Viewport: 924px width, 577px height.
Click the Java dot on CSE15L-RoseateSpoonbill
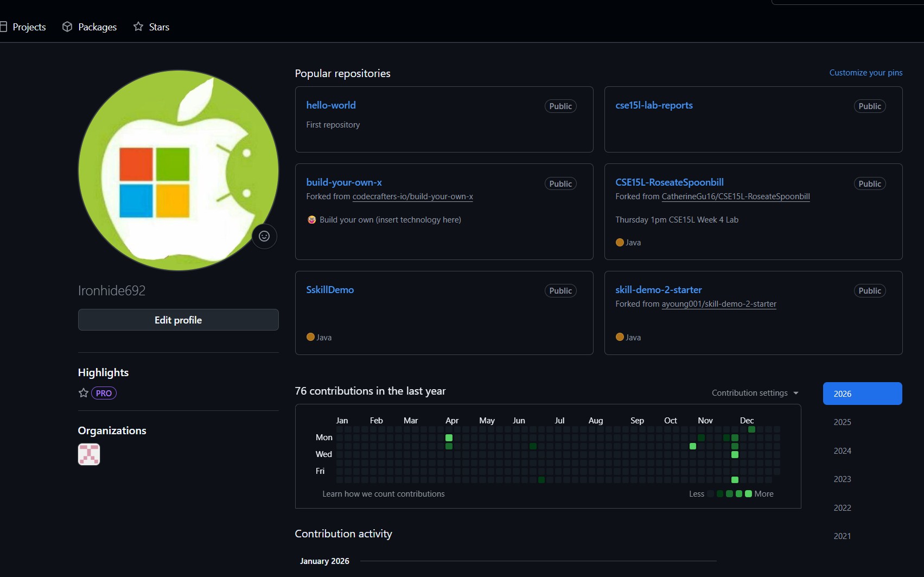[x=619, y=243]
